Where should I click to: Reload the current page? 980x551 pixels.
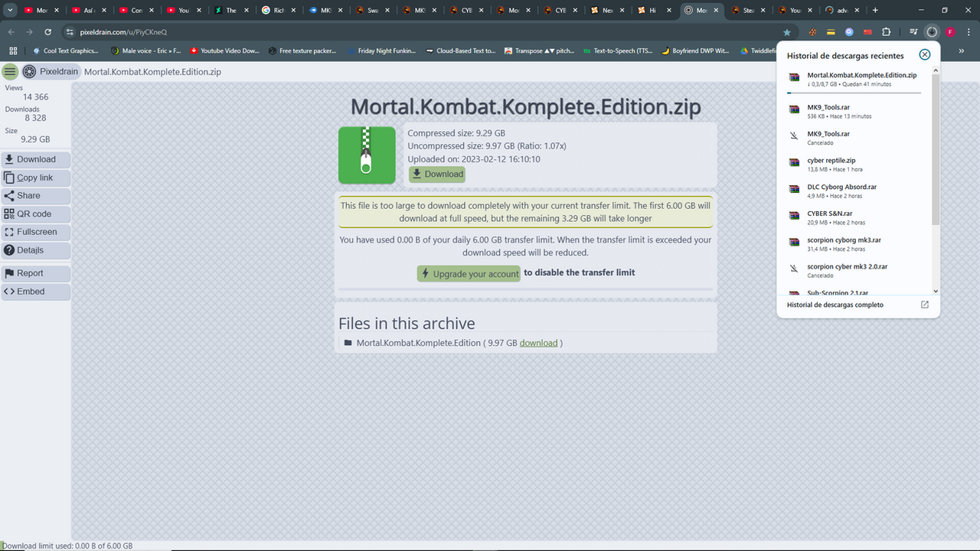[48, 32]
